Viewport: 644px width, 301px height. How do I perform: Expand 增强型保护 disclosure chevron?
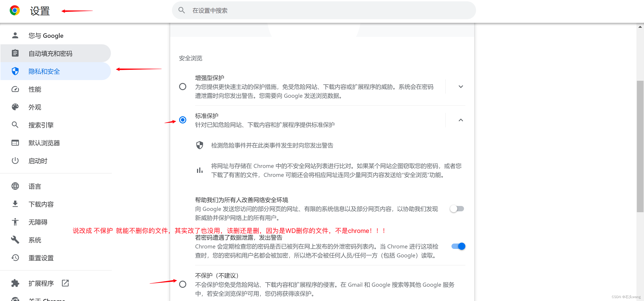461,87
